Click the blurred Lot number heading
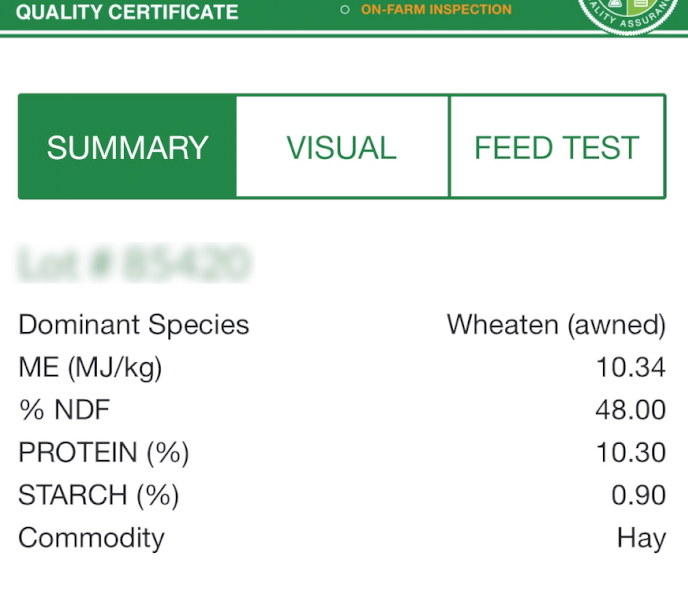The height and width of the screenshot is (593, 688). pyautogui.click(x=133, y=265)
